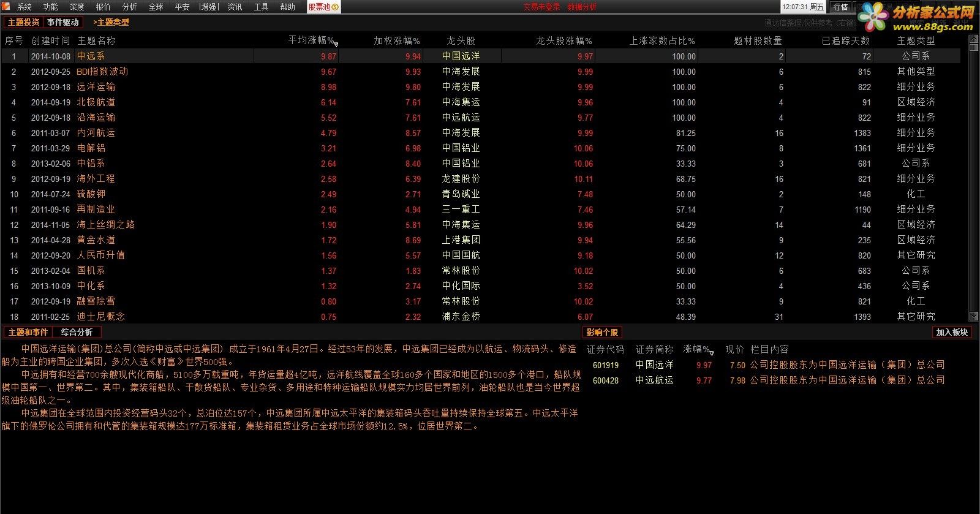Switch to the 主题和事件 tab

coord(28,332)
